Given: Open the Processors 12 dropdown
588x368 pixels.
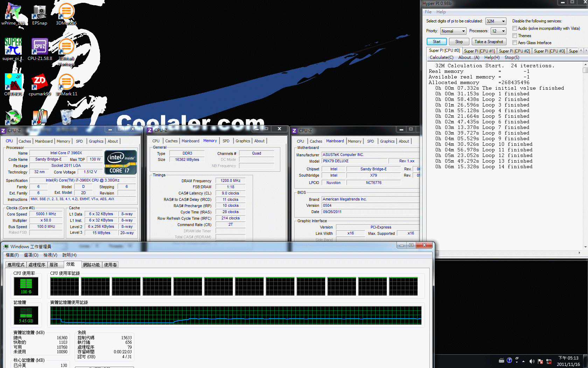Looking at the screenshot, I should click(498, 31).
